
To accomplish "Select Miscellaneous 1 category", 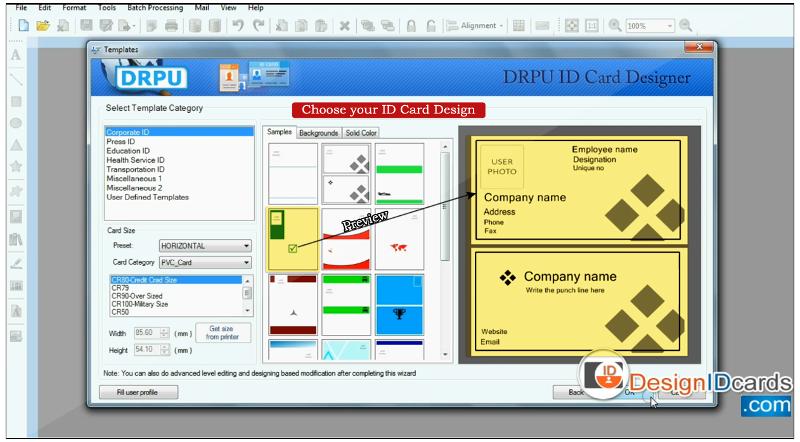I will pyautogui.click(x=134, y=179).
